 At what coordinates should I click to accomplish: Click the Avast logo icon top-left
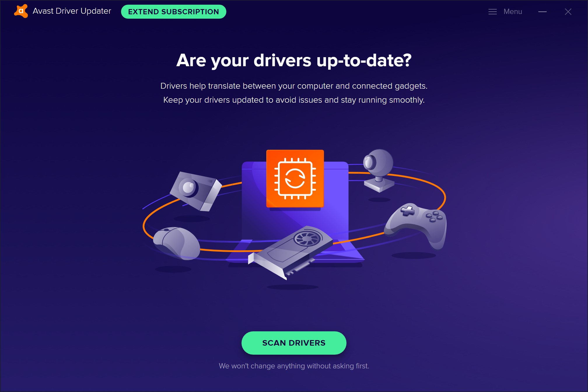(x=20, y=11)
